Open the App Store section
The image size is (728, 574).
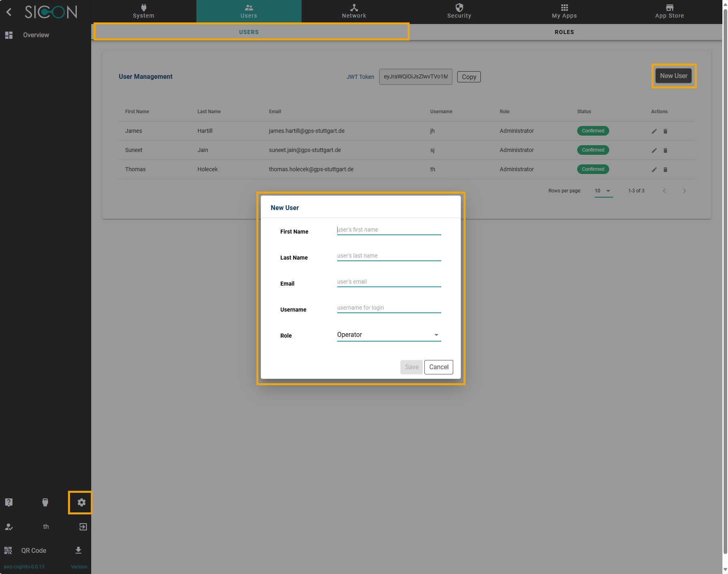(669, 11)
